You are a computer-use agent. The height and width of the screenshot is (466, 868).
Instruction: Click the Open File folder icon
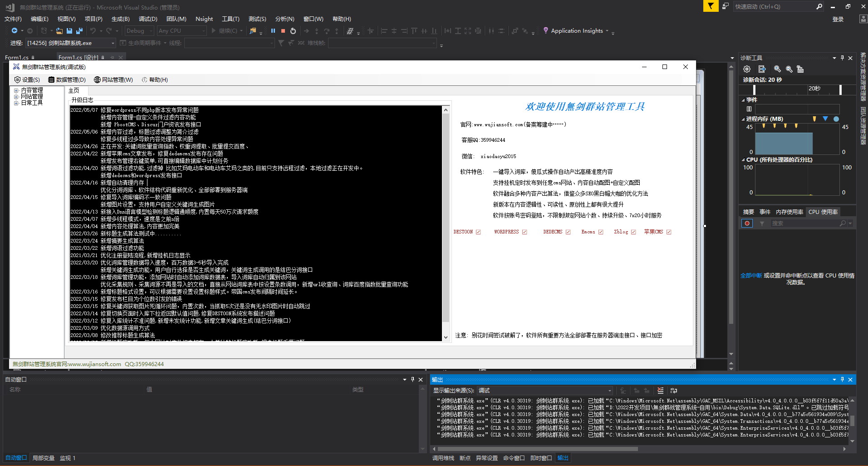tap(59, 31)
